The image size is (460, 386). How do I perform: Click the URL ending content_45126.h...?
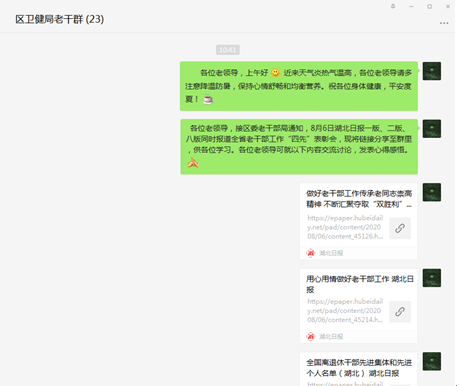[x=345, y=227]
